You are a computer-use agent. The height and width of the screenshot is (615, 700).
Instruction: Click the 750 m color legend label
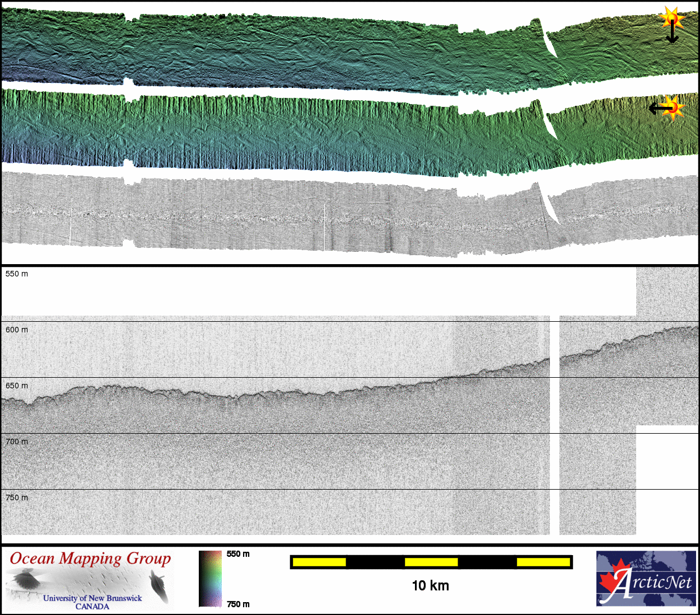pyautogui.click(x=238, y=604)
